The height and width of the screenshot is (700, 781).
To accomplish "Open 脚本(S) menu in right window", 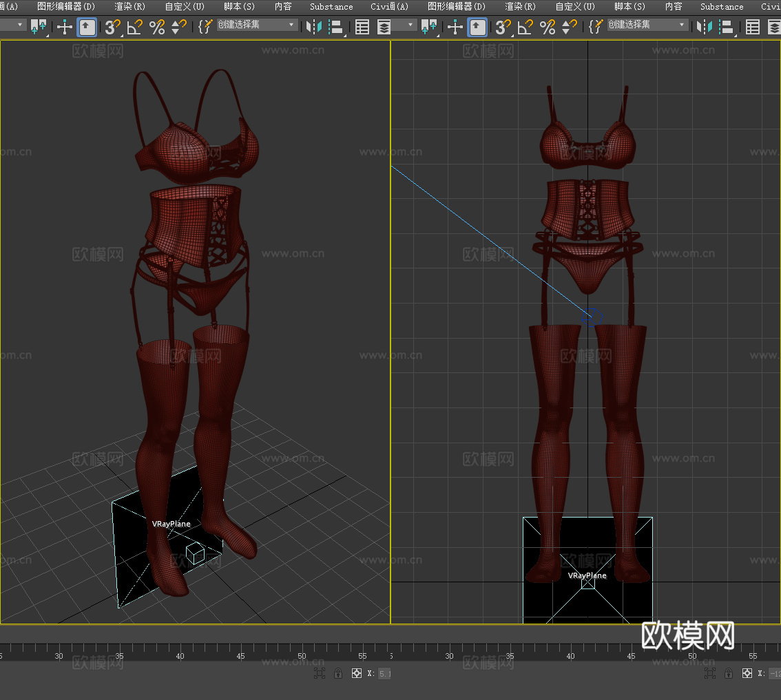I will point(629,6).
